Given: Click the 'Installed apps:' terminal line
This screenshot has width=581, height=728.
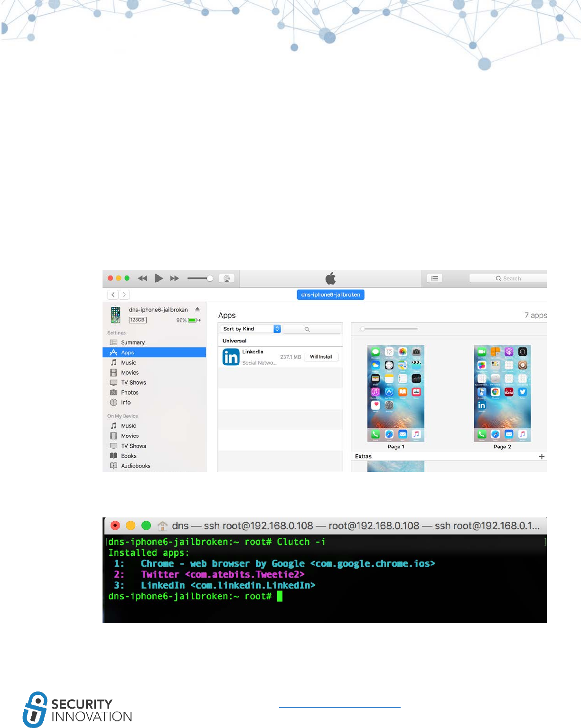Looking at the screenshot, I should coord(149,553).
